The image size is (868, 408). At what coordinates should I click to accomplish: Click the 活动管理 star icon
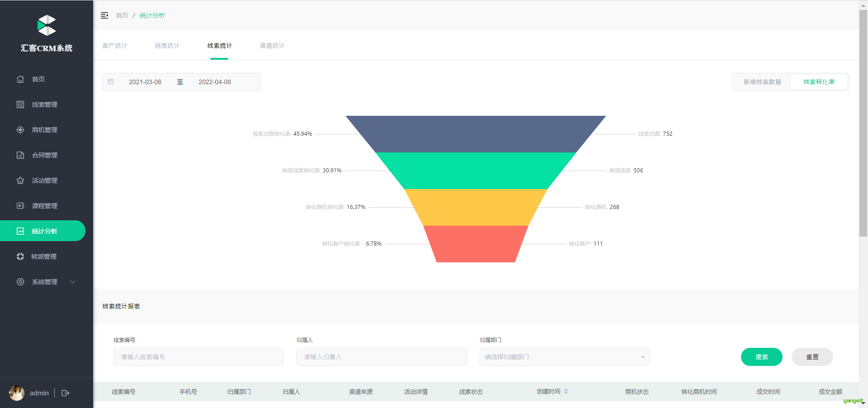pos(20,180)
